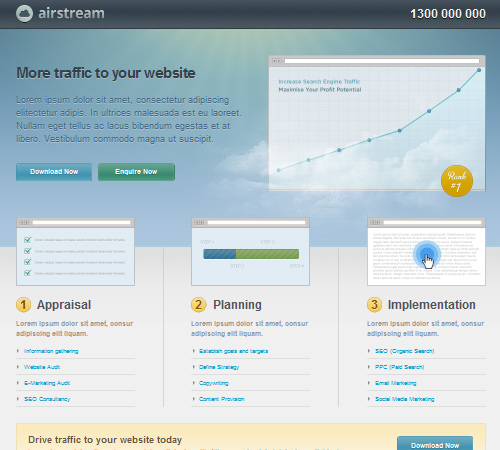
Task: Click the arrow bullet beside Define Strategy
Action: coord(193,367)
